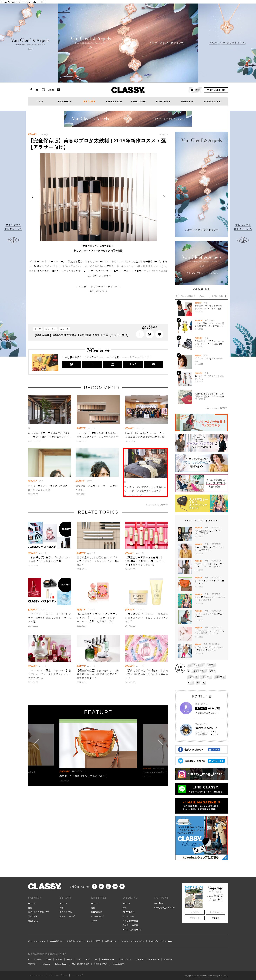The image size is (256, 980).
Task: Share article on Twitter under Let's Share
Action: point(150,334)
